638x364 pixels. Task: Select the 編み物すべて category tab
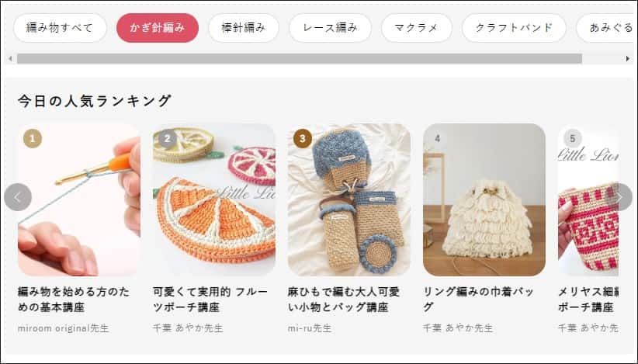point(60,28)
